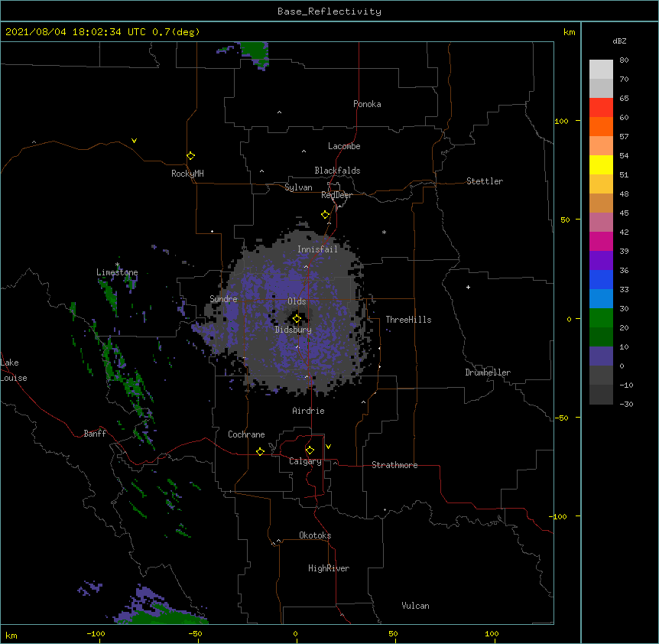Screen dimensions: 659x644
Task: Click the Strathmore label
Action: click(394, 465)
